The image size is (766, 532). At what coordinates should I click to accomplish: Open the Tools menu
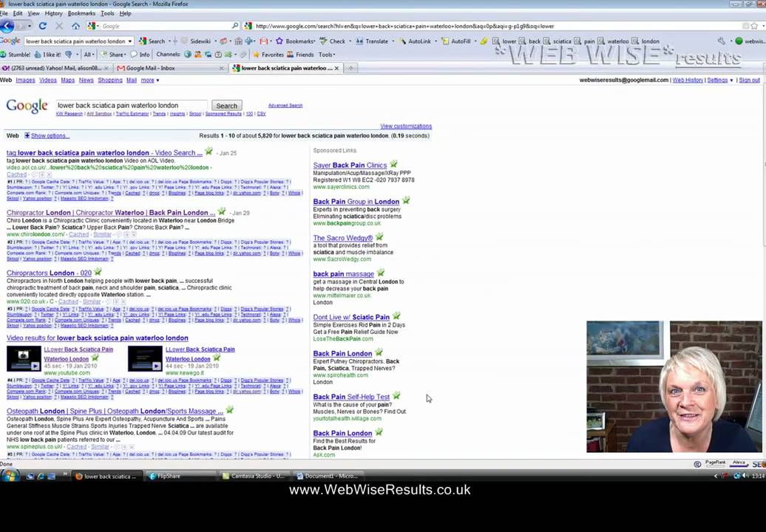(107, 13)
